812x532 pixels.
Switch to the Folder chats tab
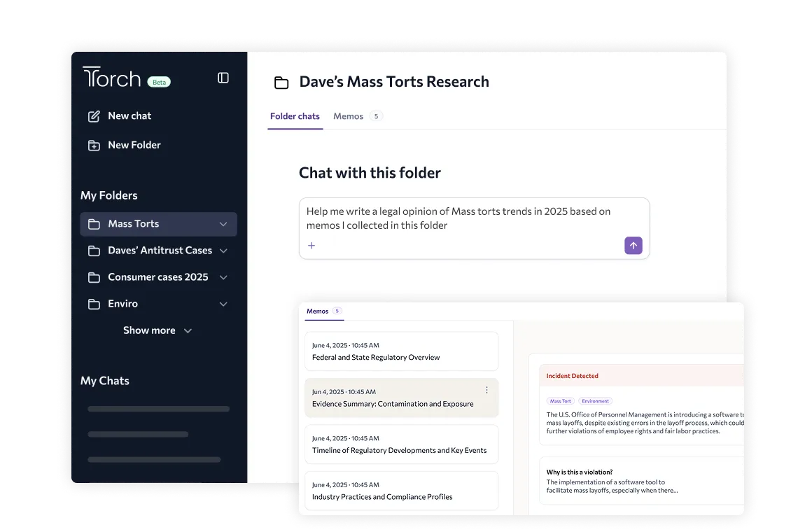point(295,117)
